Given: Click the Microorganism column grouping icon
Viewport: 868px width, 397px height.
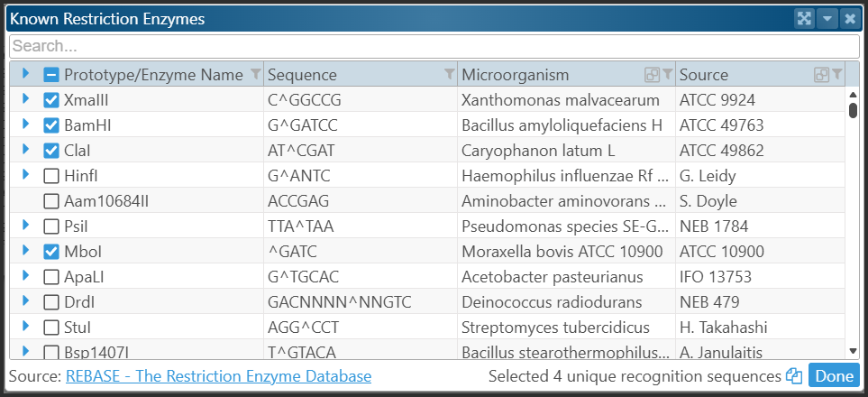Looking at the screenshot, I should pos(652,74).
